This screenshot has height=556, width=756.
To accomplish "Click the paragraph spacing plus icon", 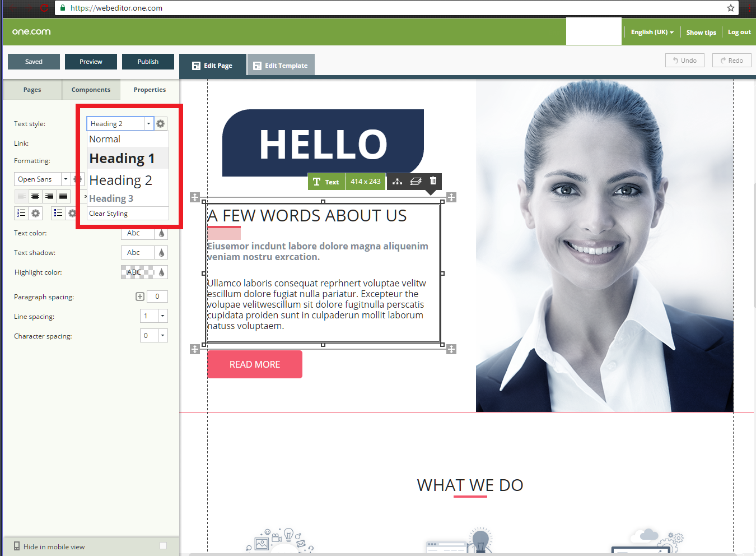I will click(140, 296).
